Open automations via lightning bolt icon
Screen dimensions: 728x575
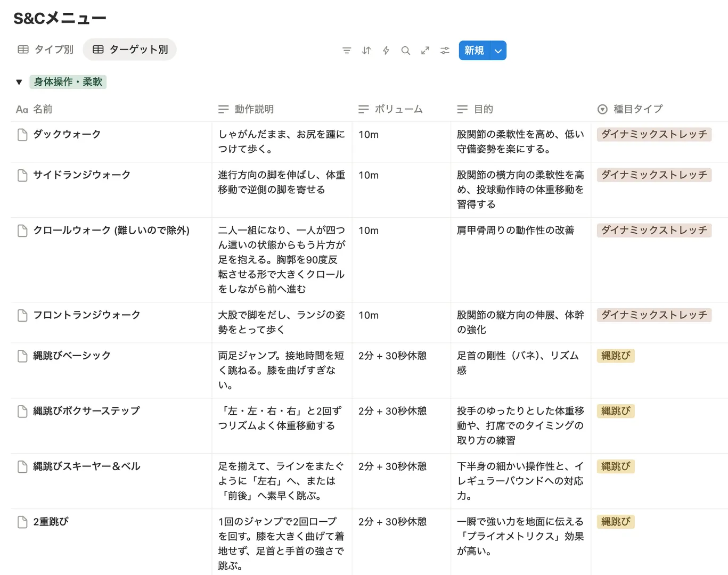click(x=386, y=51)
